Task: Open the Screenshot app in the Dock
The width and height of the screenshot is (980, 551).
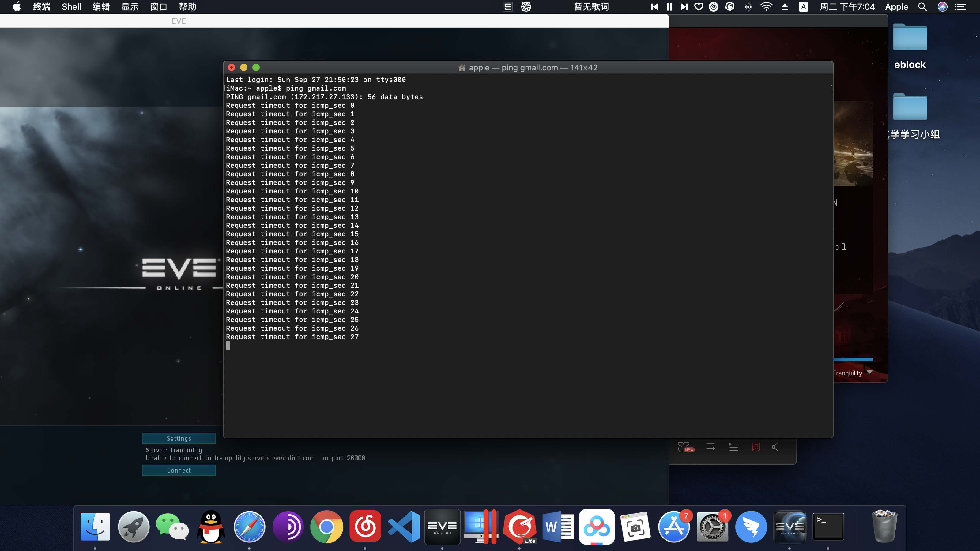Action: pyautogui.click(x=635, y=527)
